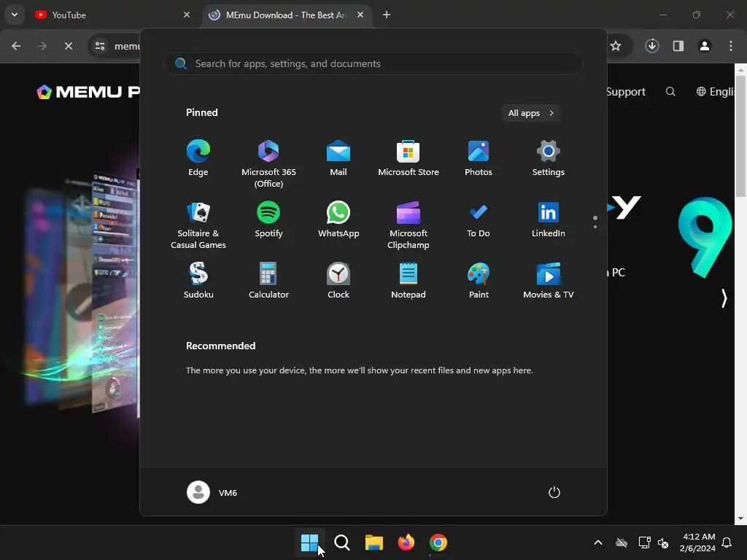Click the power button in Start menu
747x560 pixels.
(554, 492)
